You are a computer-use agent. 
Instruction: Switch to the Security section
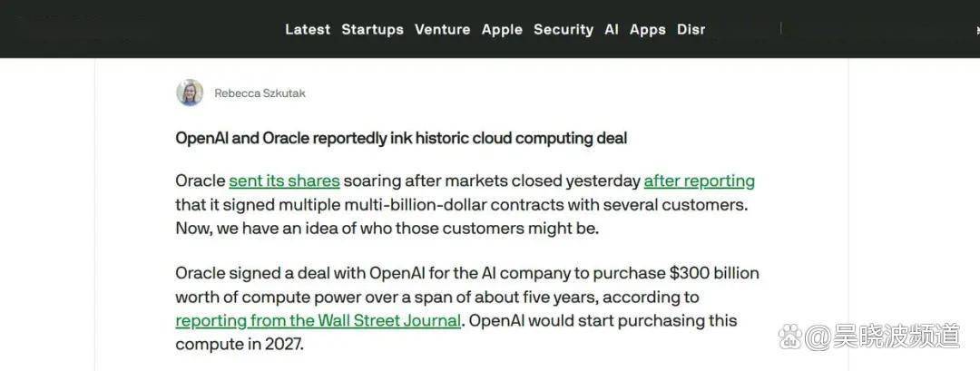coord(563,29)
